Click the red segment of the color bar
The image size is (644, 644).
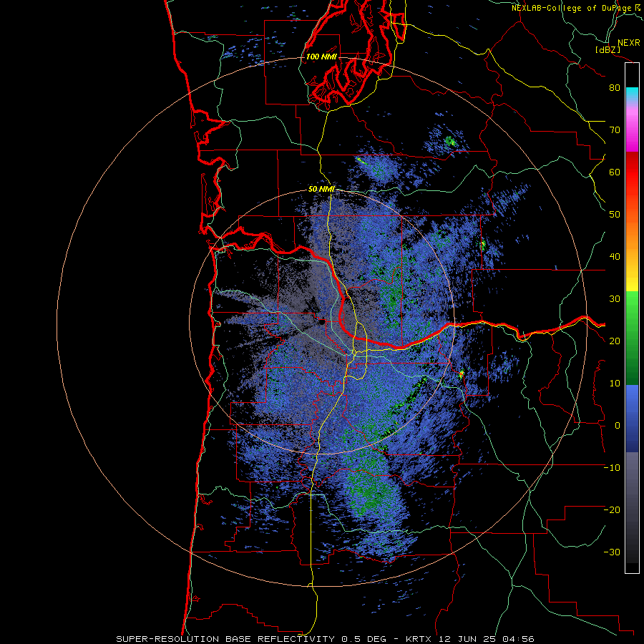[x=632, y=172]
